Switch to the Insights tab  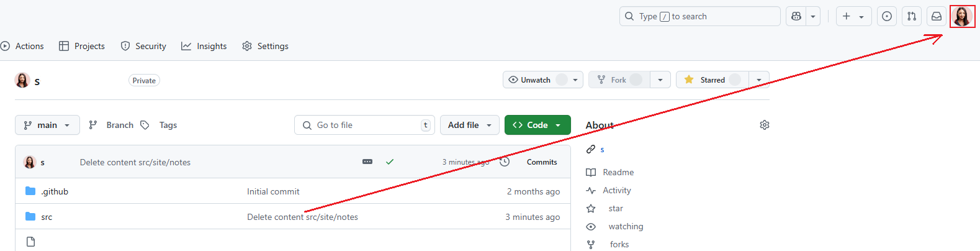(204, 46)
